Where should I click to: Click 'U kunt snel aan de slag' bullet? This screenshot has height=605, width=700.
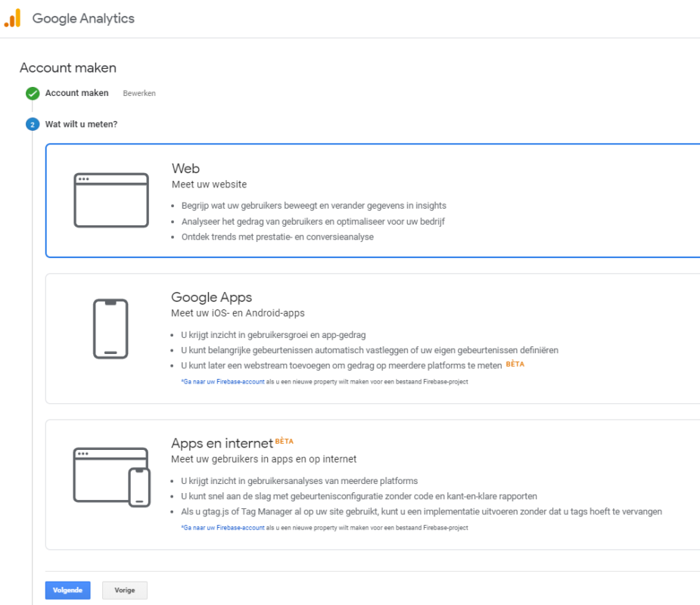coord(359,496)
